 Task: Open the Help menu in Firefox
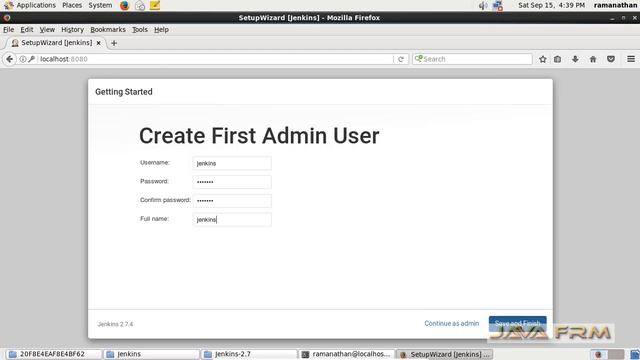pos(161,30)
